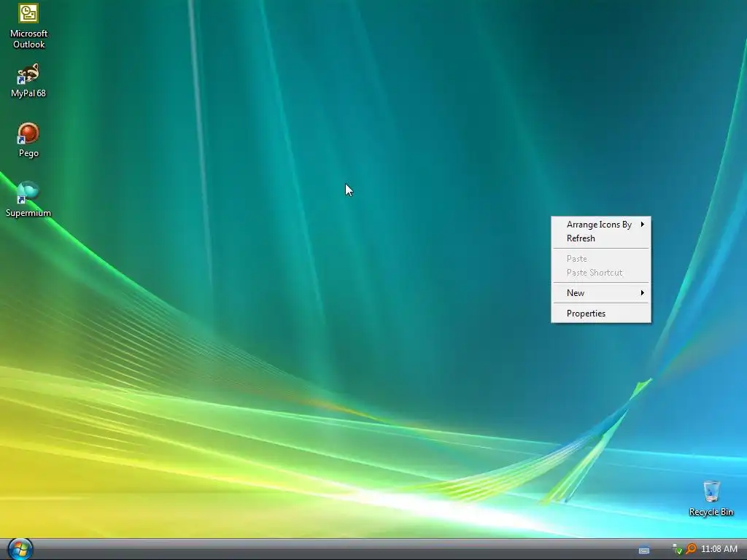Select the Supermium desktop shortcut
Viewport: 747px width, 560px height.
[28, 199]
